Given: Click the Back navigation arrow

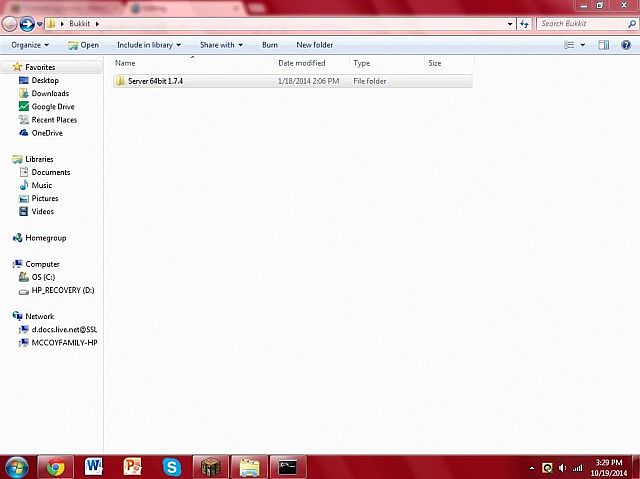Looking at the screenshot, I should click(x=11, y=23).
